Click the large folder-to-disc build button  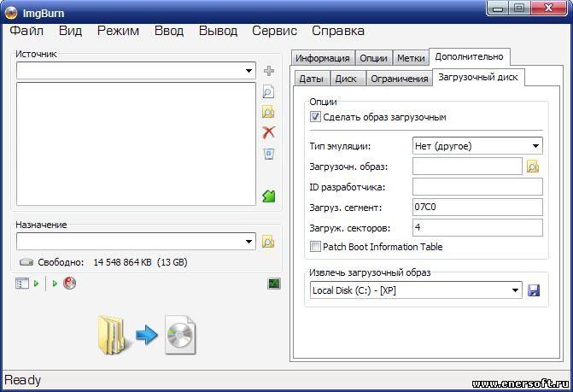coord(147,335)
